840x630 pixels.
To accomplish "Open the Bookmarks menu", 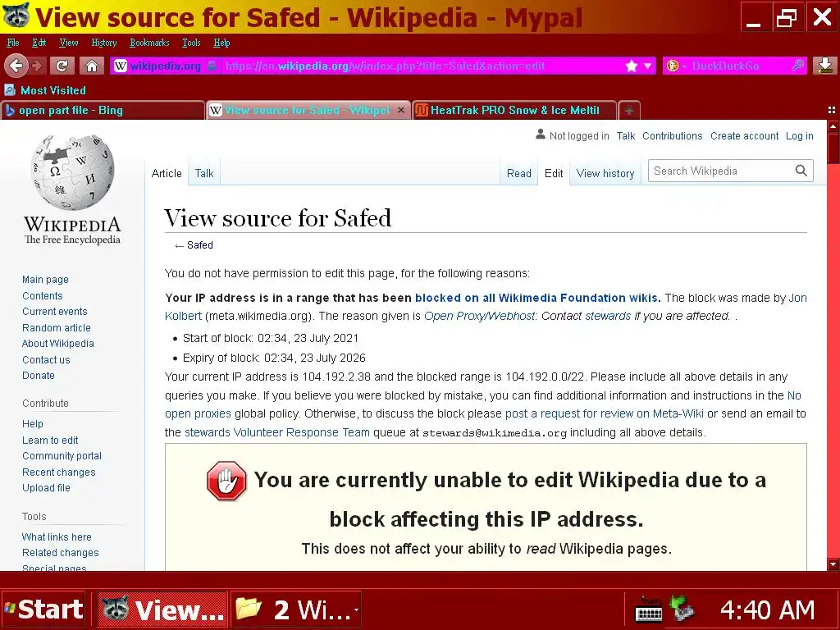I will [x=149, y=43].
